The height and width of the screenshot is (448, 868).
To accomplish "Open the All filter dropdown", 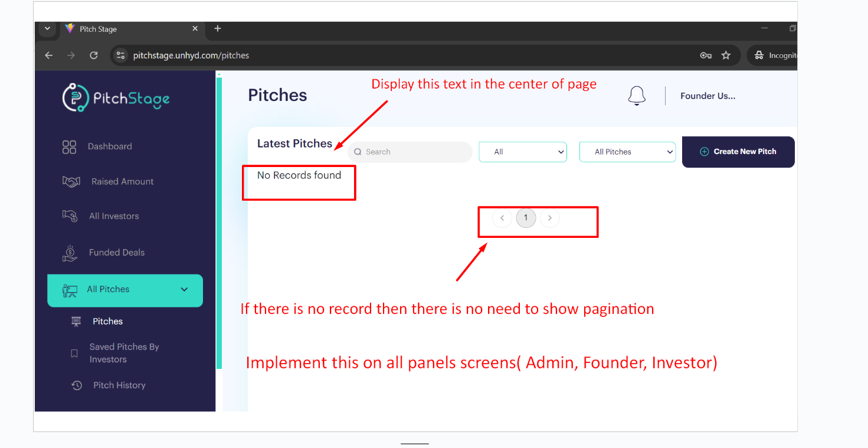I will click(x=523, y=152).
